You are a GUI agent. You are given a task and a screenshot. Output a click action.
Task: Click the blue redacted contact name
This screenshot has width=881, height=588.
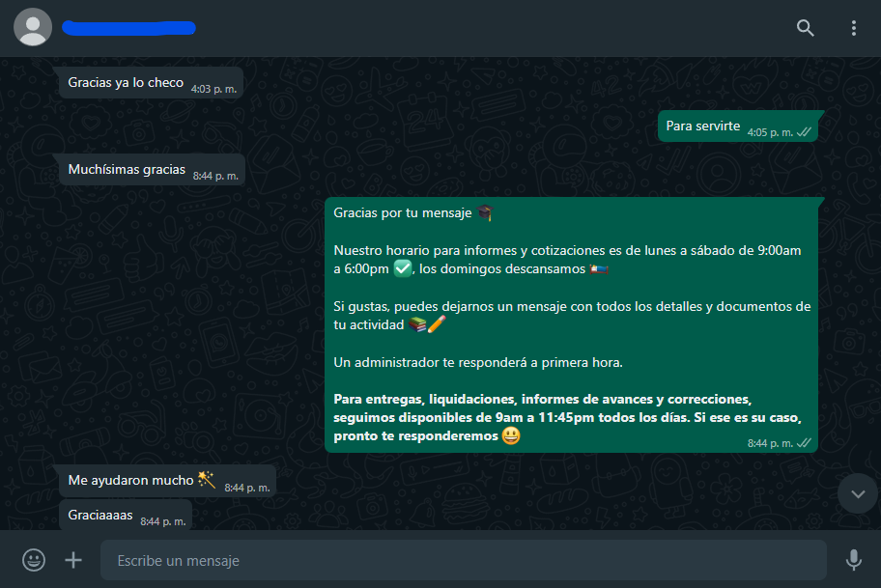128,28
